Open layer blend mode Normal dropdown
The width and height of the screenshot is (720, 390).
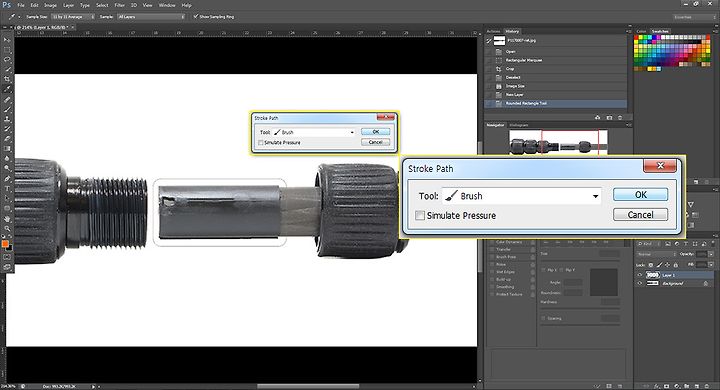click(x=656, y=254)
